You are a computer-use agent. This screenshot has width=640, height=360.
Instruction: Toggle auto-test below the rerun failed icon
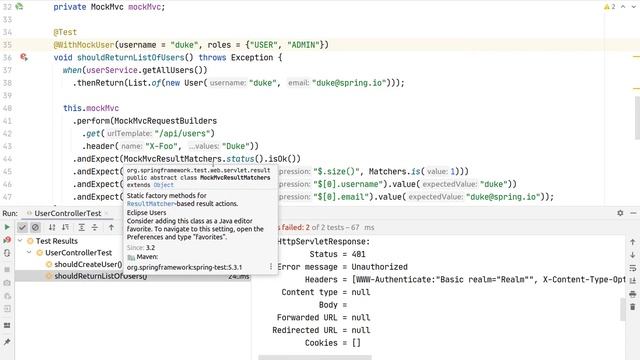[x=7, y=253]
